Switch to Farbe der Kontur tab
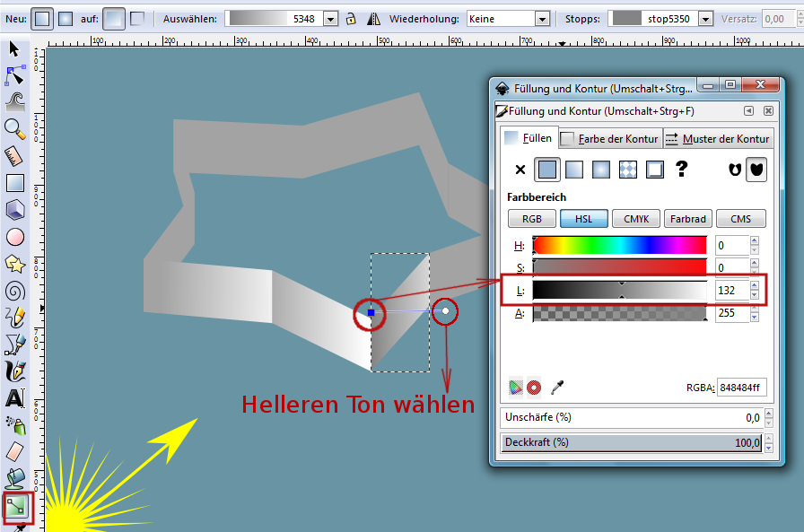The image size is (804, 532). (x=611, y=139)
